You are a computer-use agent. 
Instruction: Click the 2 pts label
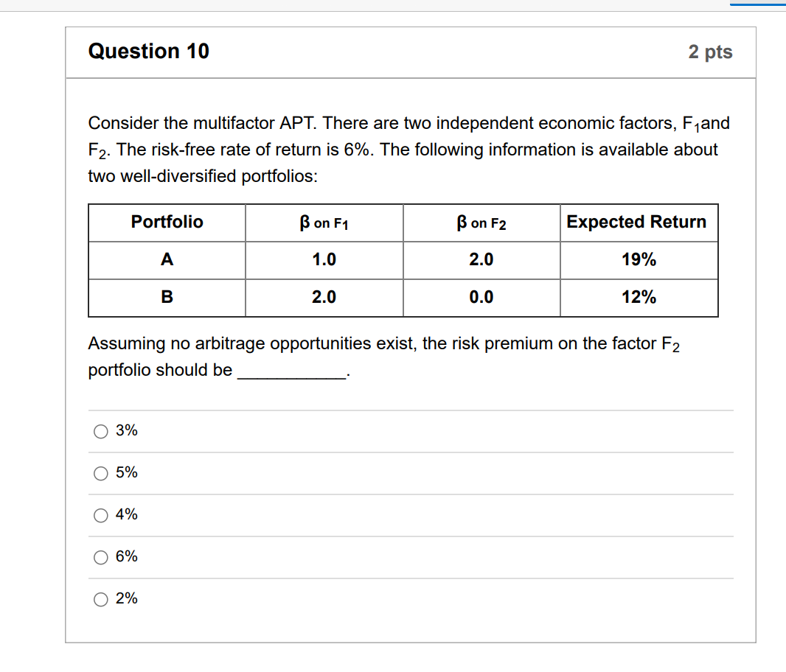point(710,52)
